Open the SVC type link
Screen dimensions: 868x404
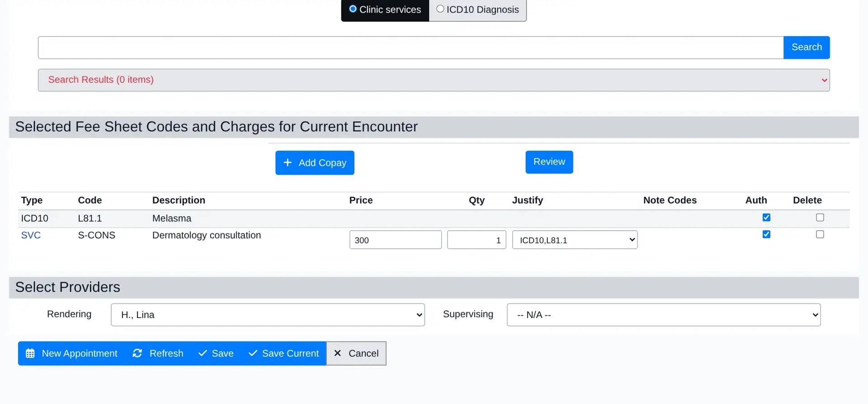point(31,235)
